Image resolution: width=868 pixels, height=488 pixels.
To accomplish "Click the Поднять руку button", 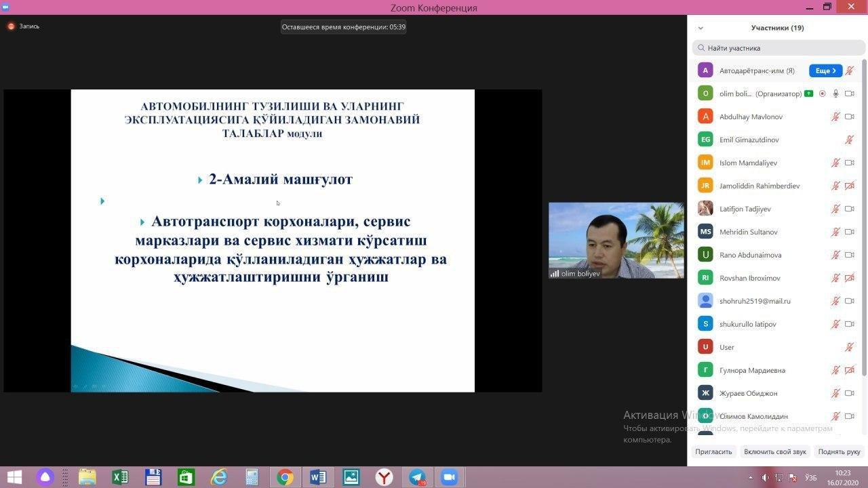I will click(x=839, y=451).
